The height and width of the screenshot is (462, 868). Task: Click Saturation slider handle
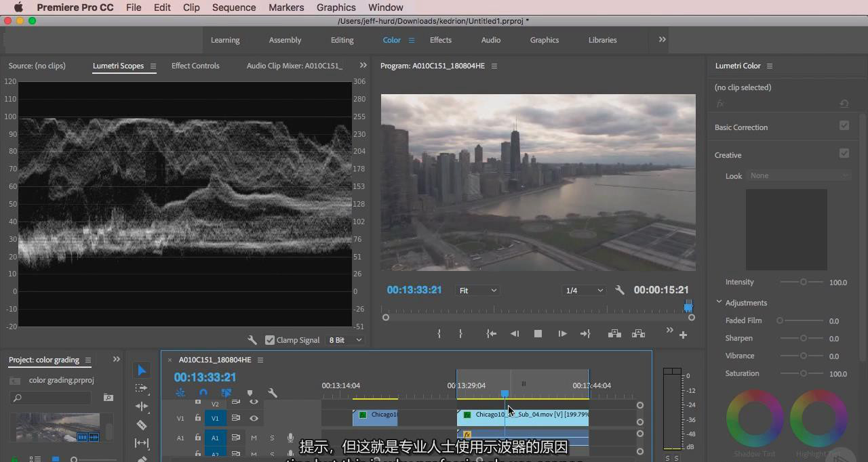804,373
